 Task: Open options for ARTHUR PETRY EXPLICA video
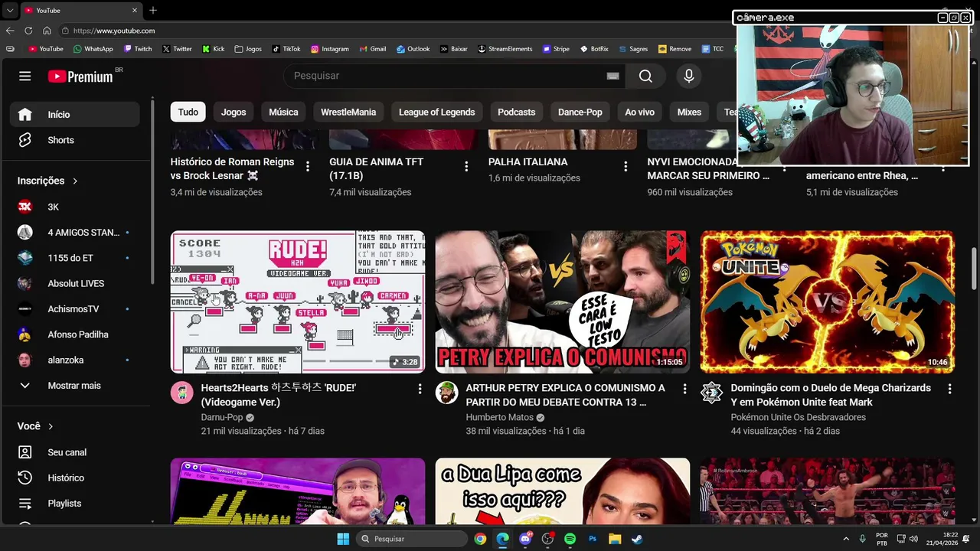click(x=684, y=390)
